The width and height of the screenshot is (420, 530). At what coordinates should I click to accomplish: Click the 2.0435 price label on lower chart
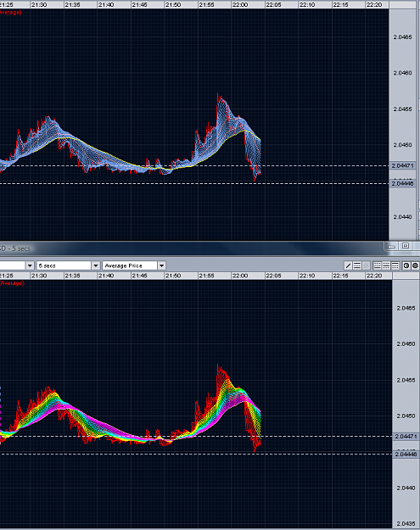[x=406, y=523]
